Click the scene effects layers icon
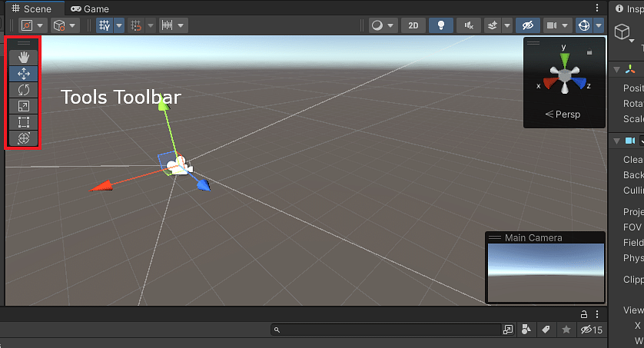Viewport: 644px width, 348px height. tap(493, 25)
